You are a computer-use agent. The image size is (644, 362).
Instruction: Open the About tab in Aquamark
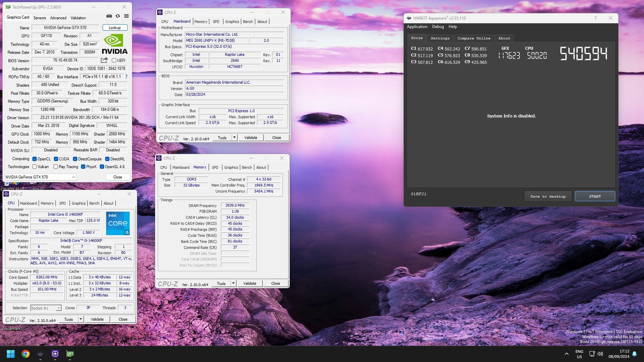click(x=504, y=38)
